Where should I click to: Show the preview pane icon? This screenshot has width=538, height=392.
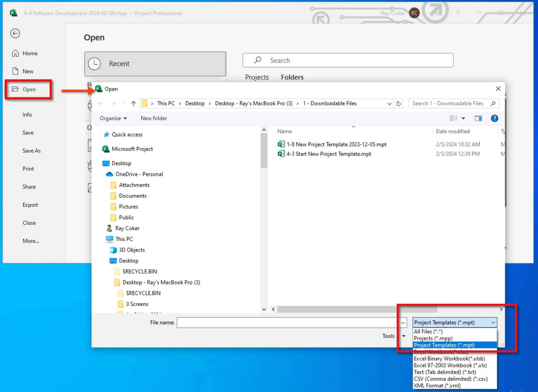point(478,118)
